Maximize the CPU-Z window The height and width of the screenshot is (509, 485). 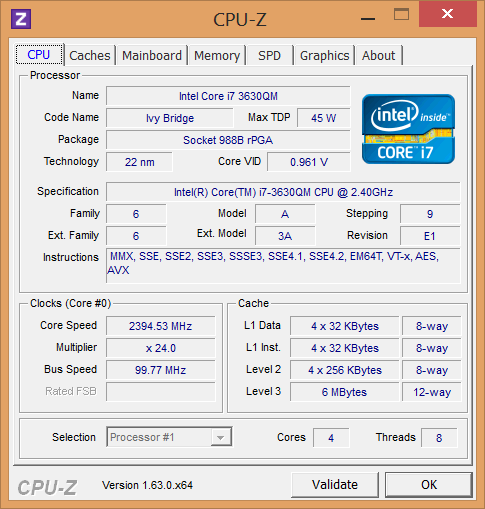(401, 14)
